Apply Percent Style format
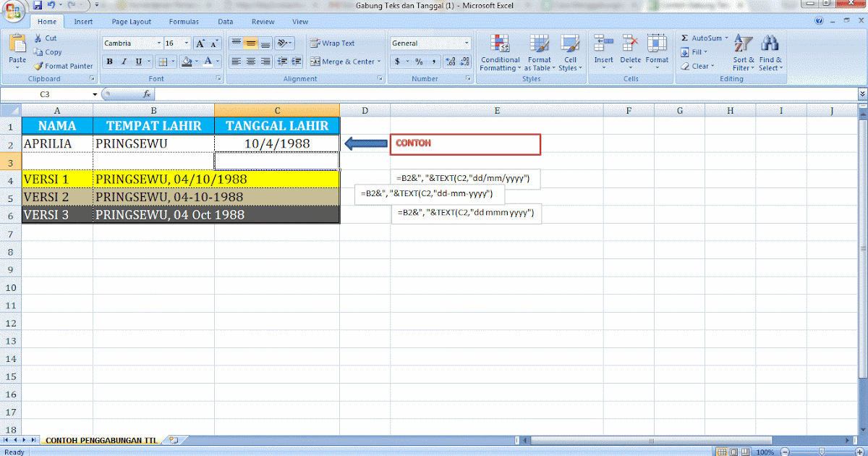 tap(419, 62)
